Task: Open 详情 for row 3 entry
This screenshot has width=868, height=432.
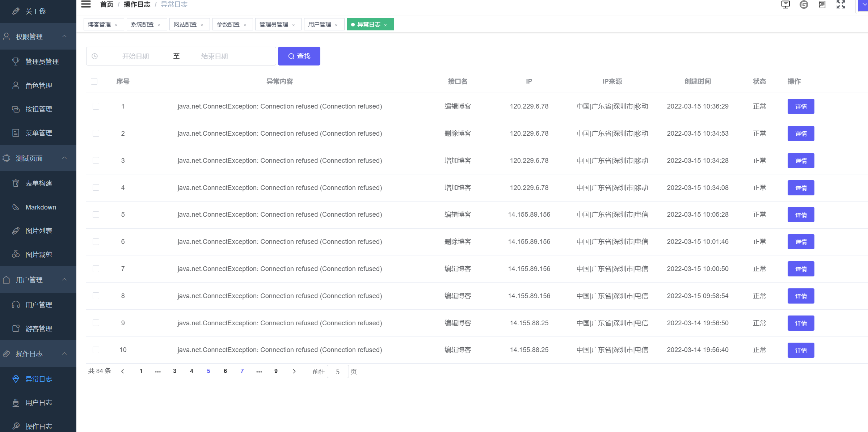Action: [x=801, y=161]
